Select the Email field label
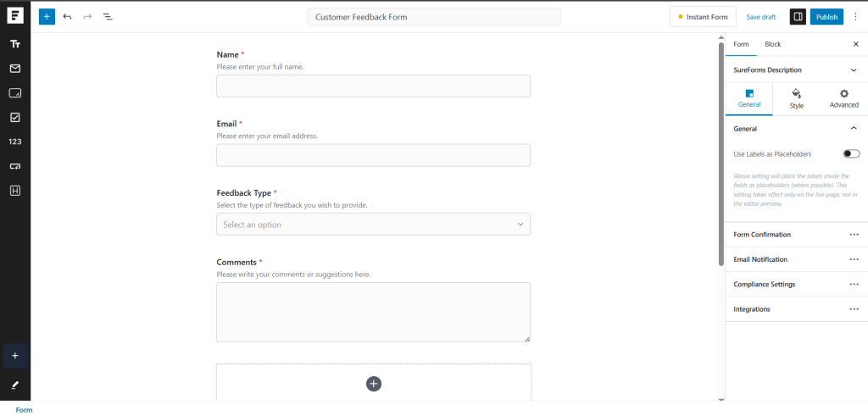868x416 pixels. point(226,124)
